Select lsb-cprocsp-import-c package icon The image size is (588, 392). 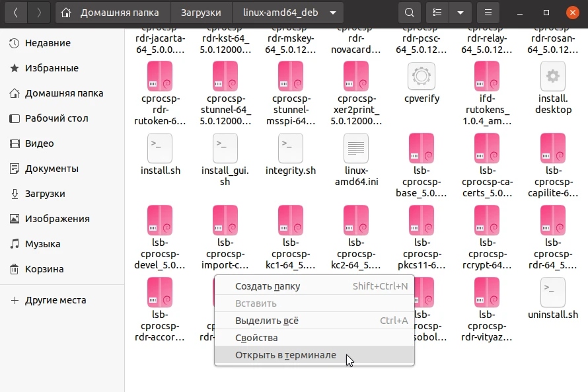(x=225, y=220)
